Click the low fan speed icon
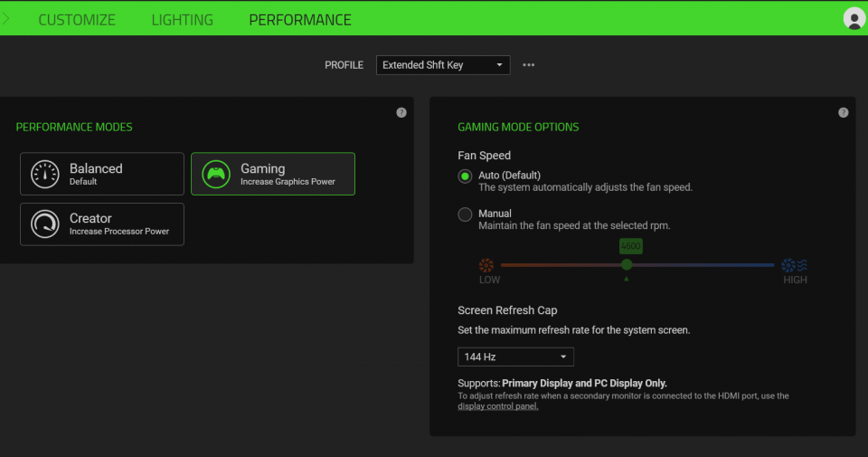Screen dimensions: 868x457 point(486,265)
